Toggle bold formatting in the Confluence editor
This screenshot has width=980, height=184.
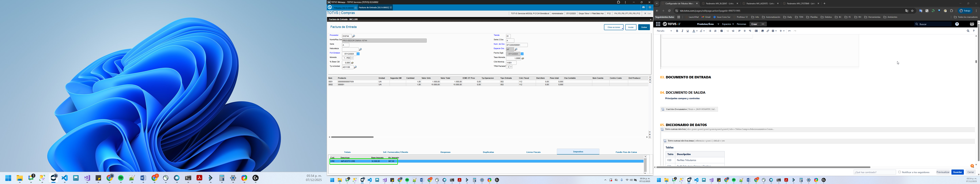click(x=677, y=31)
